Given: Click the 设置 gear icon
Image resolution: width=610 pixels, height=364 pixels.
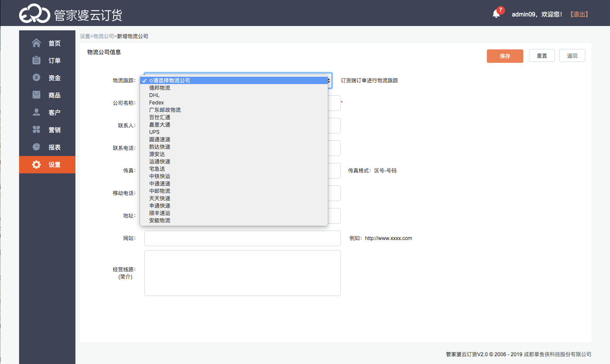Looking at the screenshot, I should tap(37, 165).
